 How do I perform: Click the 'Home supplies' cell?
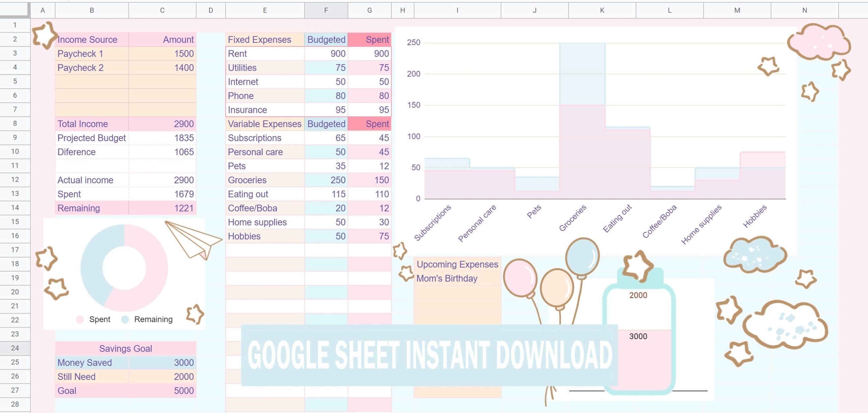point(265,222)
